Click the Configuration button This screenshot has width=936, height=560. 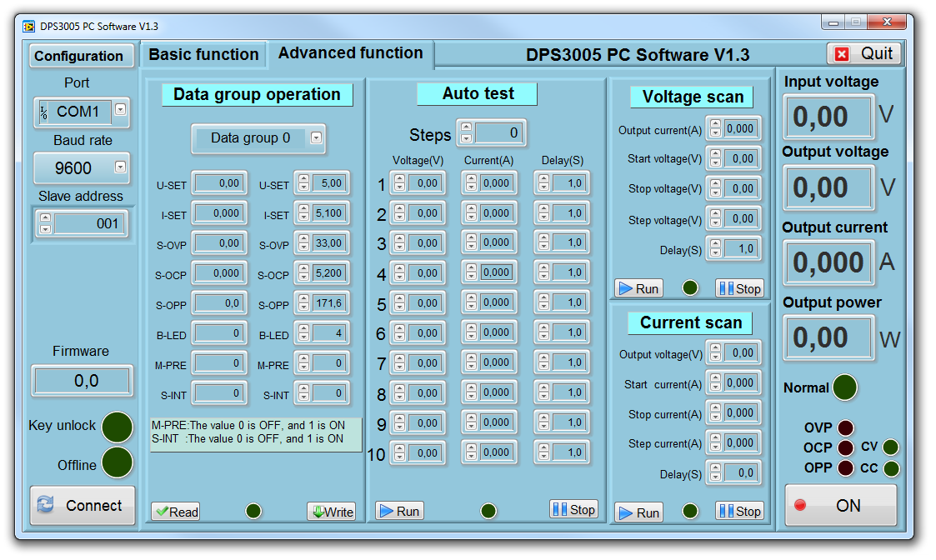[81, 56]
